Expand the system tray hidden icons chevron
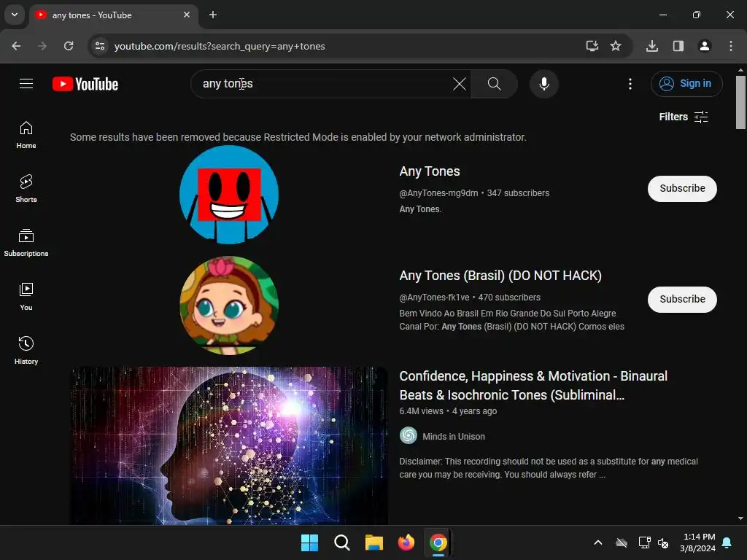 pyautogui.click(x=598, y=542)
